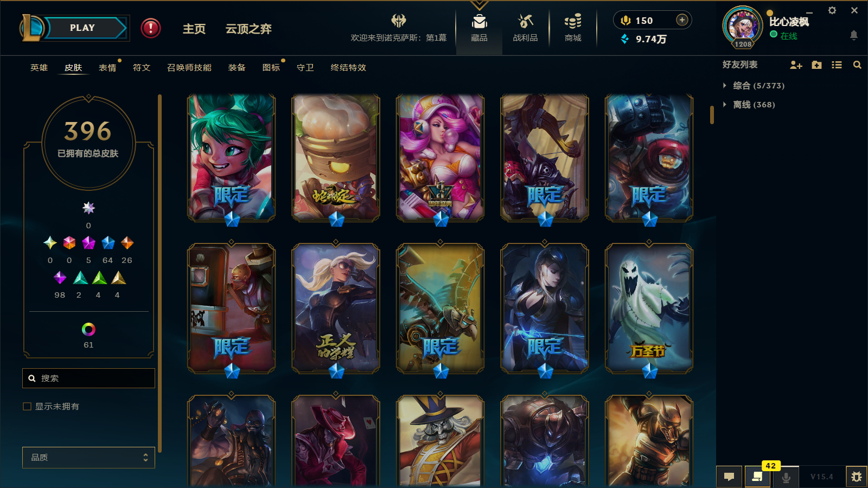The width and height of the screenshot is (868, 488).
Task: Click the notification bell icon
Action: pos(853,36)
